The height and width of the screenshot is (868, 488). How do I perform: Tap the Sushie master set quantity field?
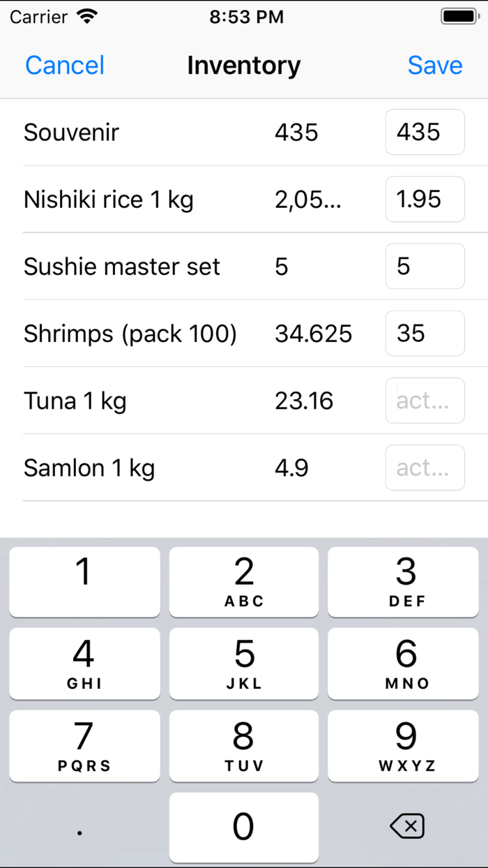pyautogui.click(x=425, y=267)
